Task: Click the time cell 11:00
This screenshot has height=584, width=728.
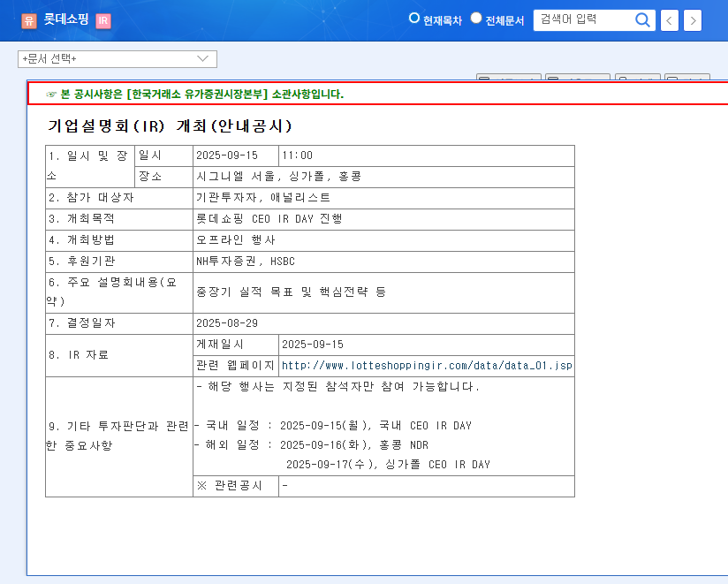Action: (426, 155)
